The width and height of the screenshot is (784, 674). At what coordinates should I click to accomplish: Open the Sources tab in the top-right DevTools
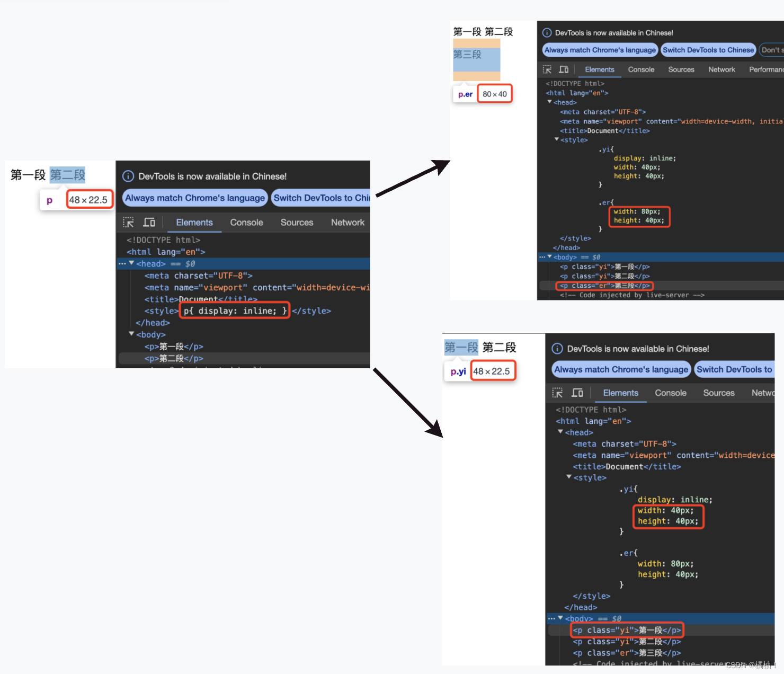coord(681,69)
